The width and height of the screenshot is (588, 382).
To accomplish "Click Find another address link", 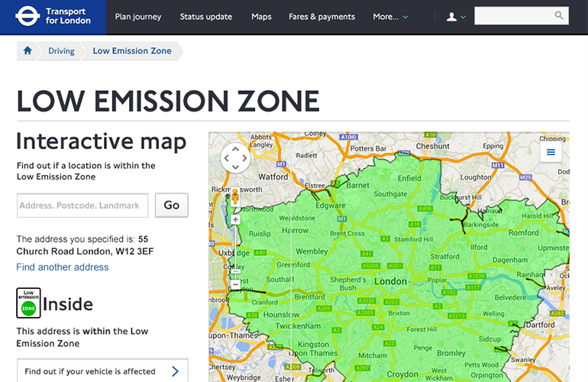I will [x=63, y=267].
